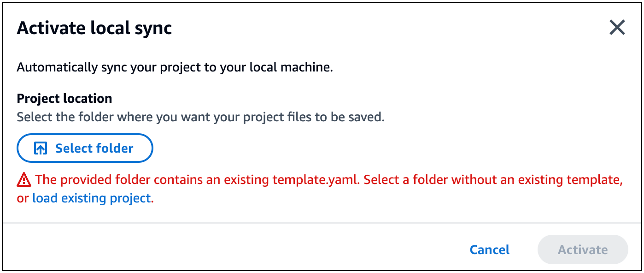Click the Activate local sync title
Image resolution: width=644 pixels, height=273 pixels.
point(94,28)
